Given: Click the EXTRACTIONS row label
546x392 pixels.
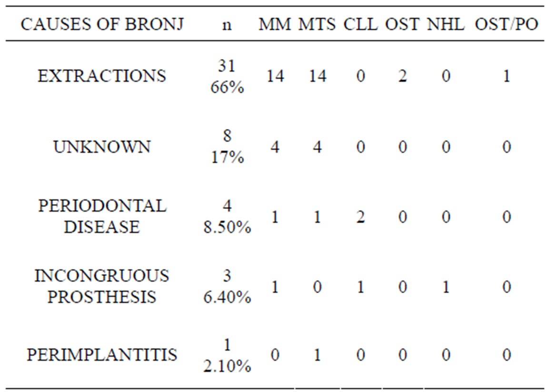Looking at the screenshot, I should 102,76.
